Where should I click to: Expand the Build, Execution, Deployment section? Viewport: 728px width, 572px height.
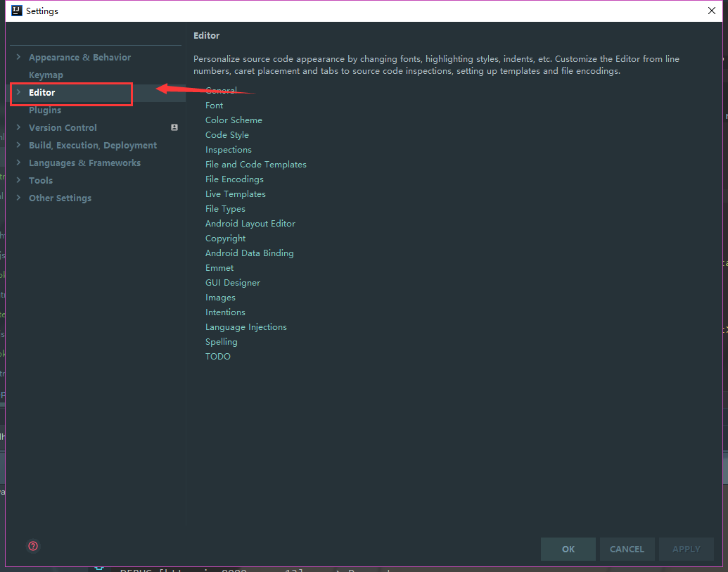19,145
